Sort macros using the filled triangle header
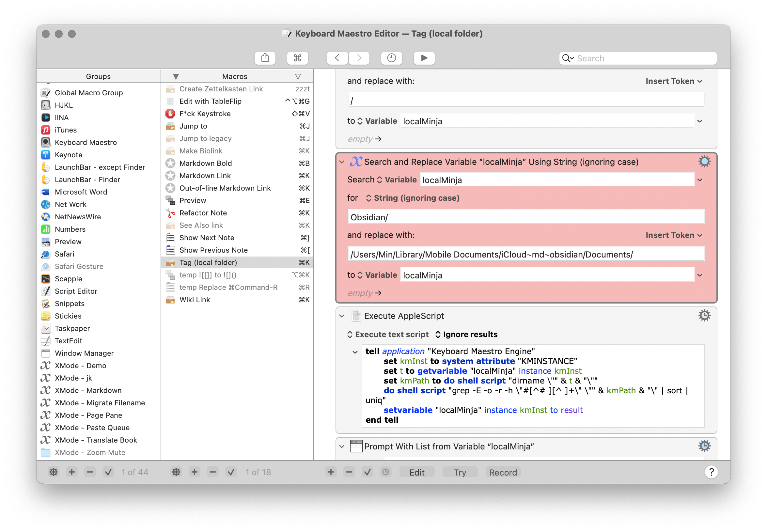 click(x=176, y=77)
